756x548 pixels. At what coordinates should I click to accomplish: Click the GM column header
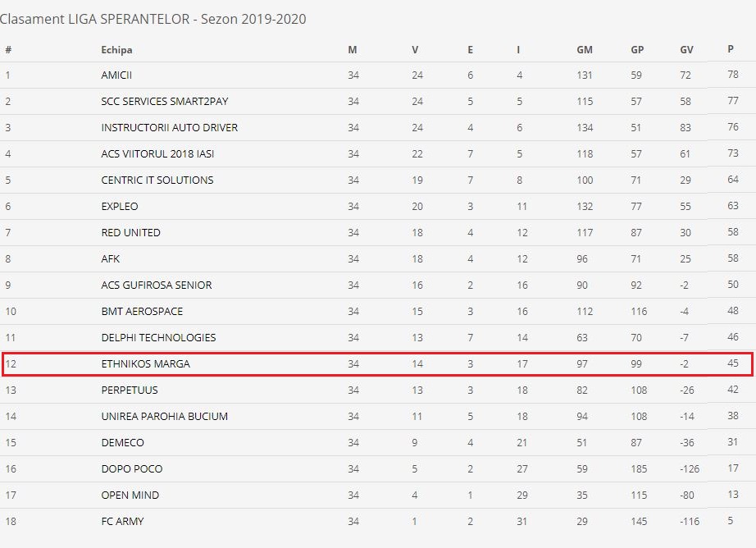(x=585, y=50)
